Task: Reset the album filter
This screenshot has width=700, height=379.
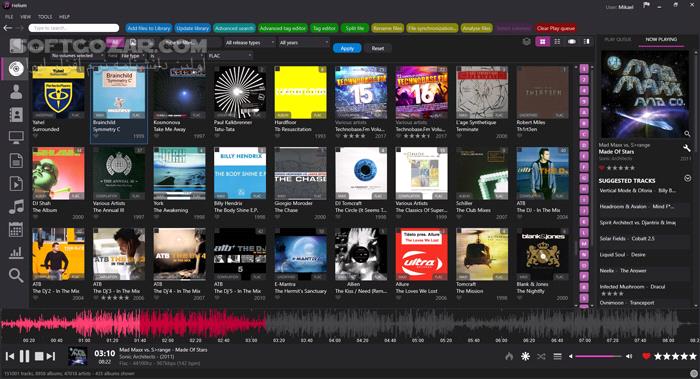Action: pos(378,48)
